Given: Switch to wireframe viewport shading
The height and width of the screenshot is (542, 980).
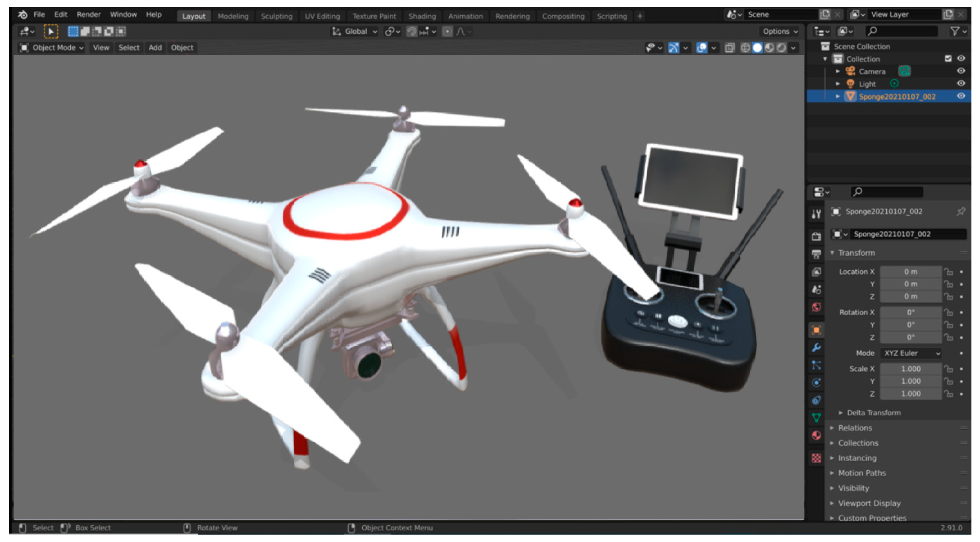Looking at the screenshot, I should 745,48.
